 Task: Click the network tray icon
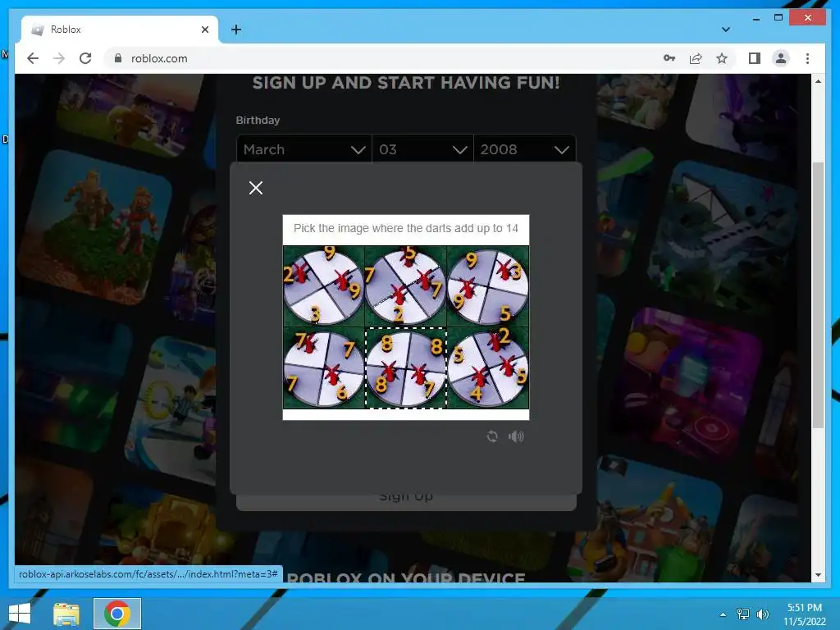742,614
